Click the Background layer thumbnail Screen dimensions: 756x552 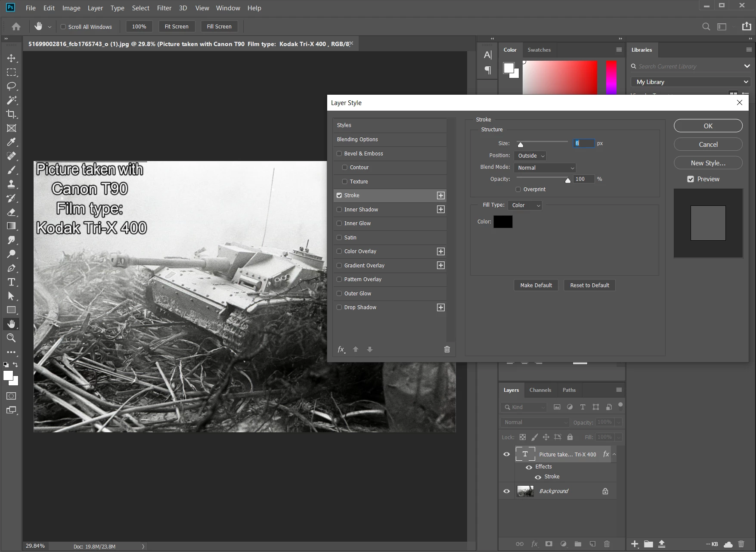(x=525, y=491)
